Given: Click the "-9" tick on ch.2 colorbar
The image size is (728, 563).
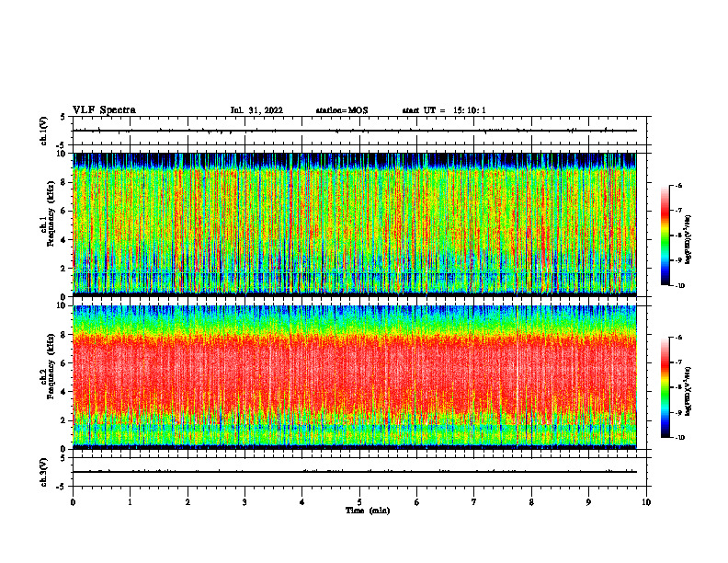Looking at the screenshot, I should tap(678, 412).
